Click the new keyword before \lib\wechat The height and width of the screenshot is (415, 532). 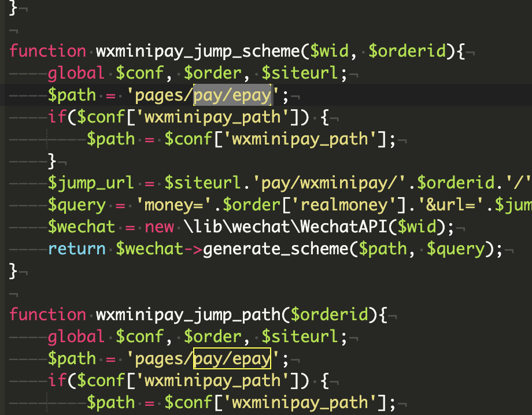(159, 227)
